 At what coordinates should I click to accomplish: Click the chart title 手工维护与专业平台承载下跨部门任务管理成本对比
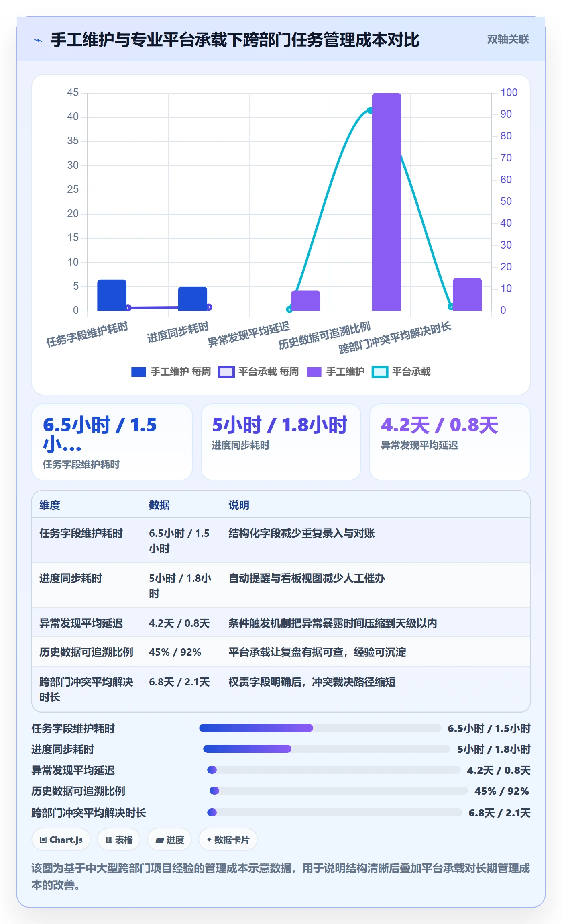tap(235, 40)
